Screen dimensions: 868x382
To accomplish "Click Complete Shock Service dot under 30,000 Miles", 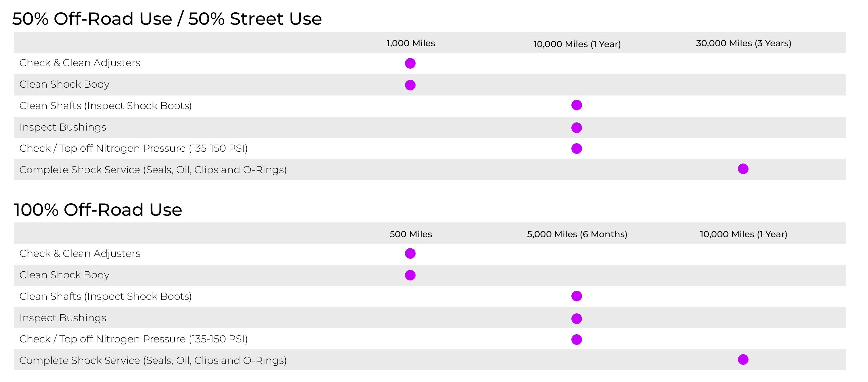I will [743, 169].
